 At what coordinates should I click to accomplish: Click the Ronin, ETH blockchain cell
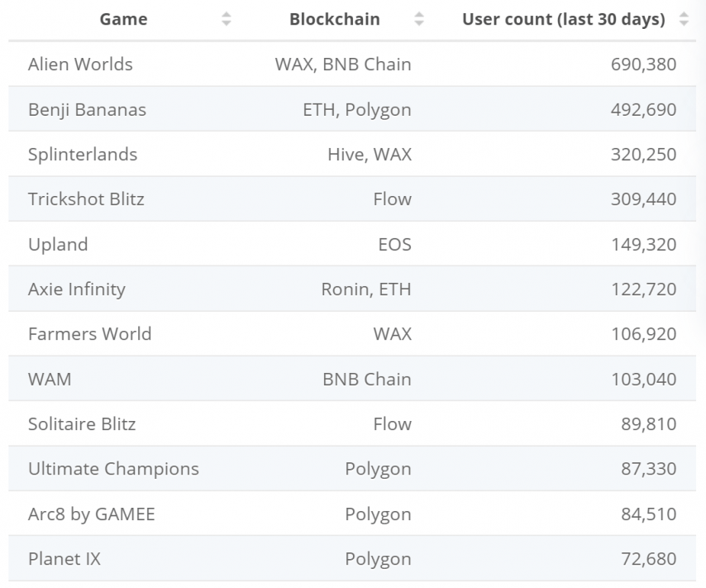pos(365,289)
